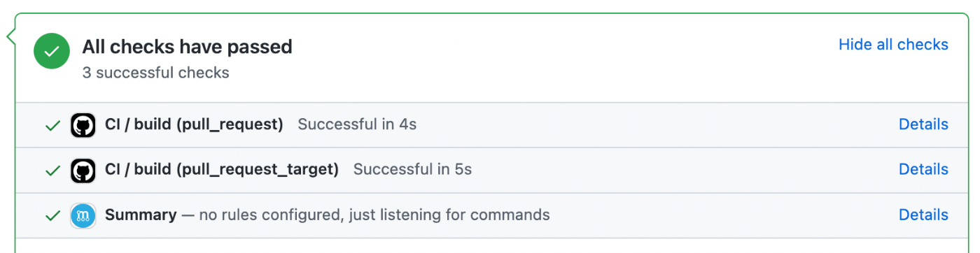
Task: Open Details for the Summary check
Action: pos(923,215)
